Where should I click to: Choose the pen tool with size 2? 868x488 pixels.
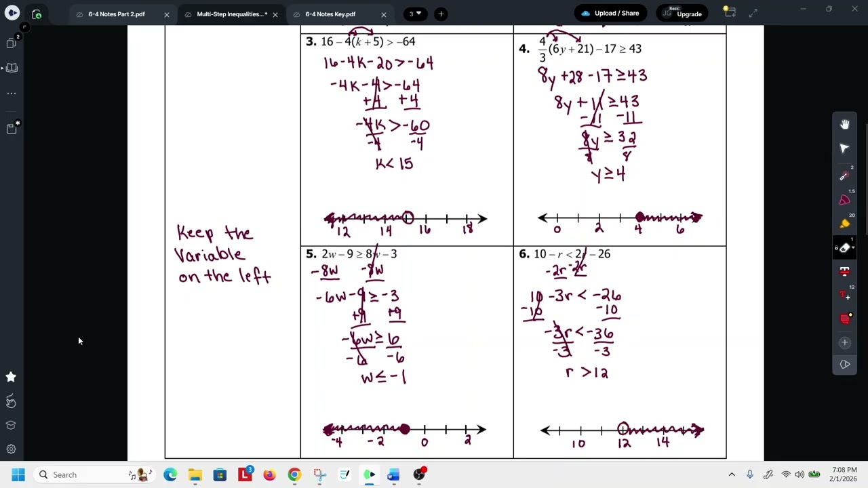tap(844, 175)
